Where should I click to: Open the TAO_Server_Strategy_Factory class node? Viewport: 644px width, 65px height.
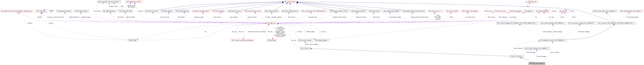[201, 11]
